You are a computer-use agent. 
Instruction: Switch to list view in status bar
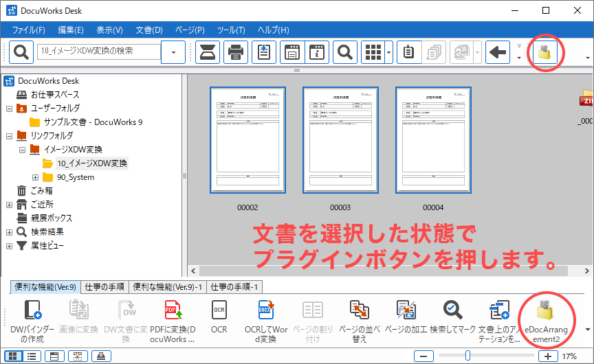click(32, 356)
